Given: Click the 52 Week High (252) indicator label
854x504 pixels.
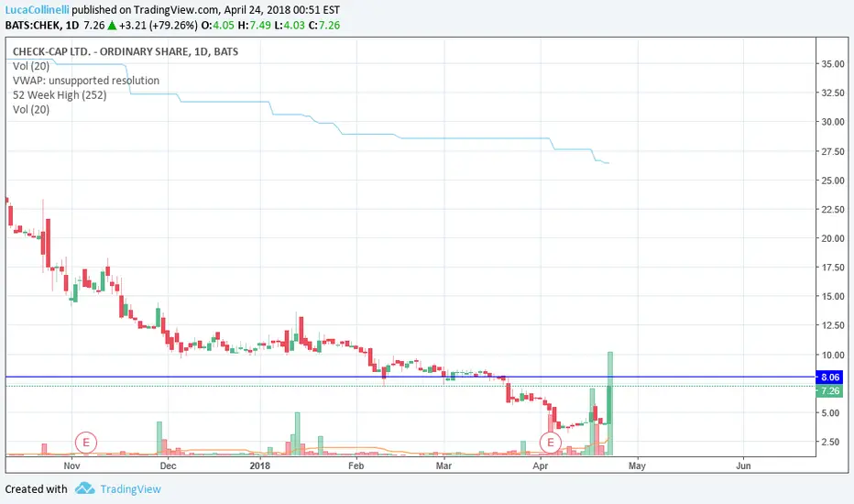Looking at the screenshot, I should click(60, 94).
